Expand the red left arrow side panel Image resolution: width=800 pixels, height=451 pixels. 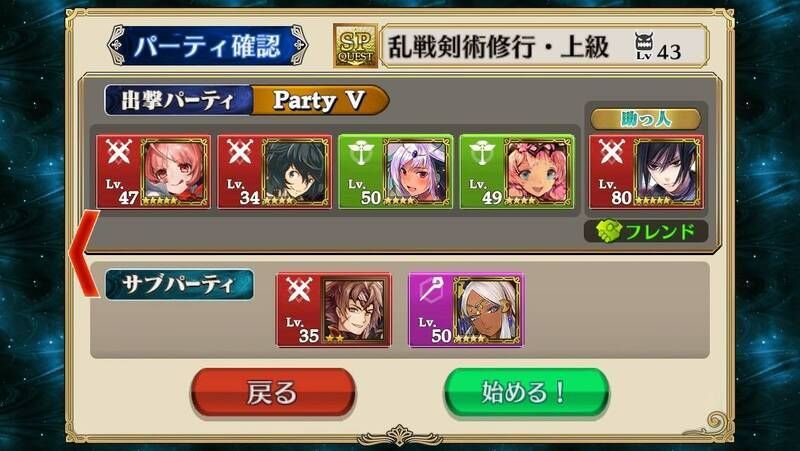coord(84,253)
